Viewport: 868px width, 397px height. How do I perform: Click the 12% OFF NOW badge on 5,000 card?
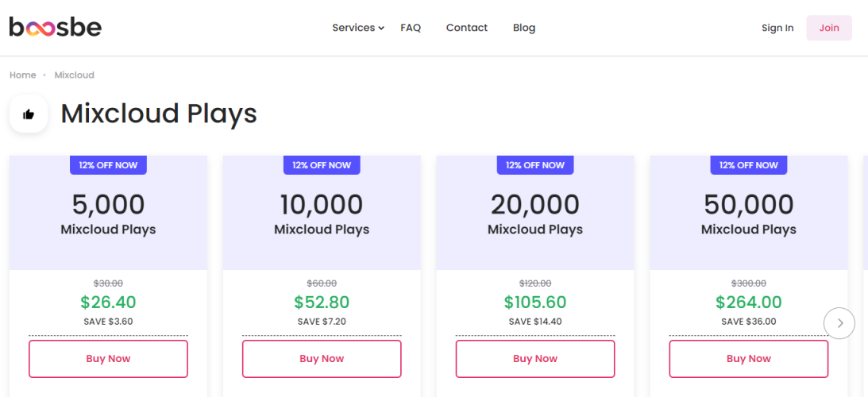coord(108,165)
